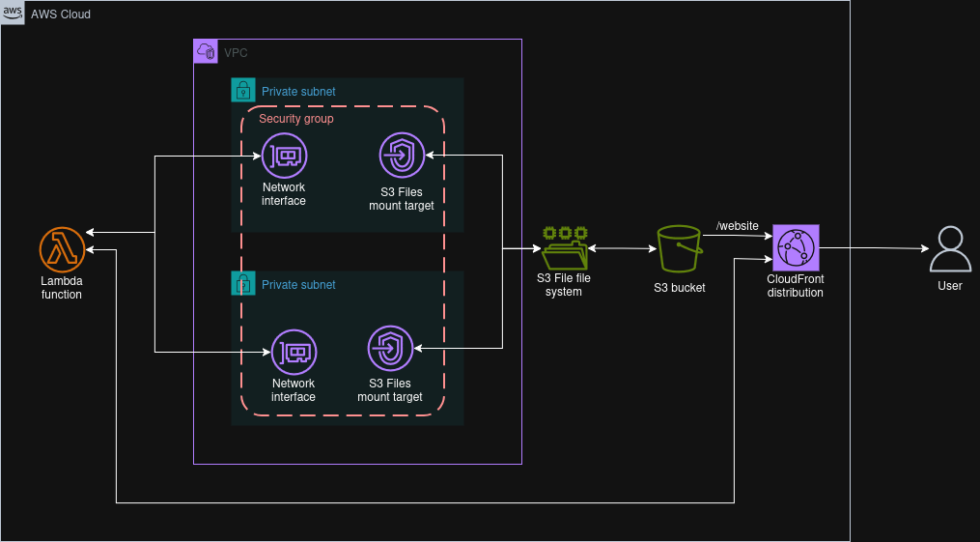Click the CloudFront distribution label
Screen dimensions: 980x542
coord(795,286)
